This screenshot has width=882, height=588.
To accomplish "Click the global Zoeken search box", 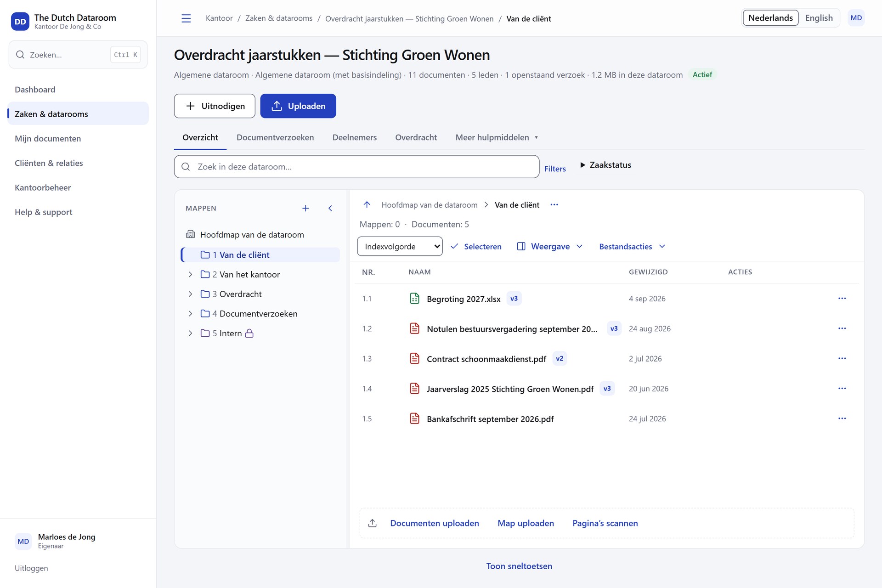I will [78, 55].
